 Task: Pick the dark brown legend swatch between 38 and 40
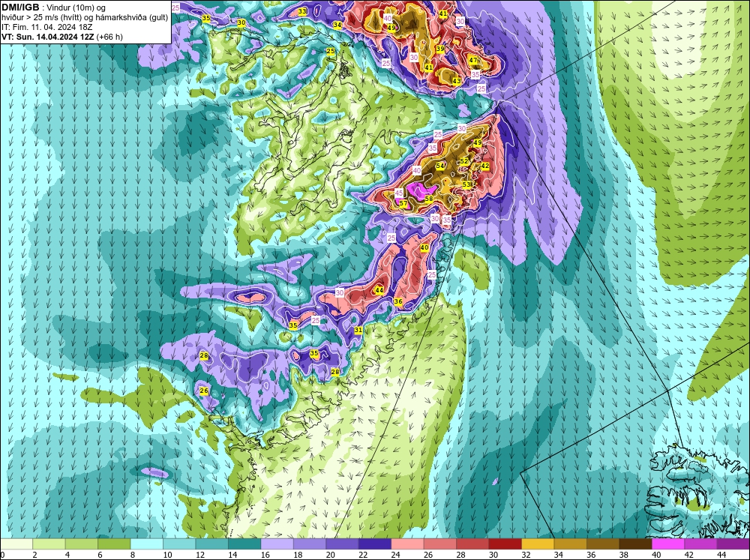click(x=636, y=544)
